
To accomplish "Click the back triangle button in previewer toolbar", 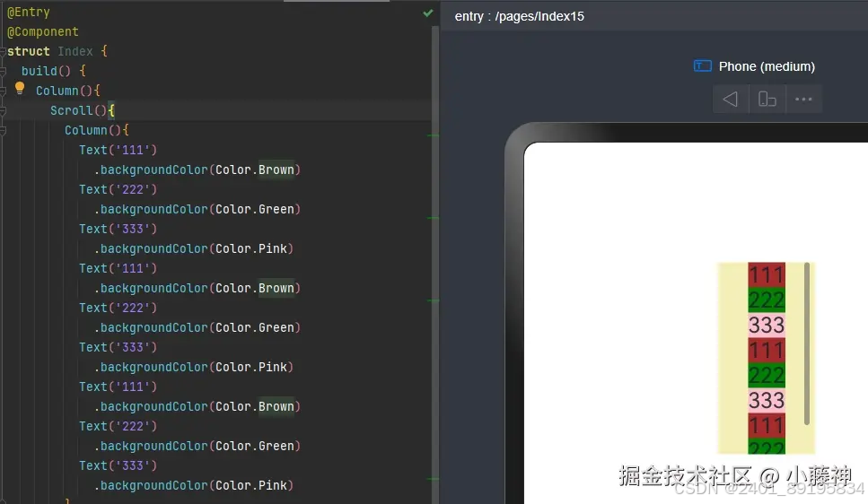I will click(730, 100).
